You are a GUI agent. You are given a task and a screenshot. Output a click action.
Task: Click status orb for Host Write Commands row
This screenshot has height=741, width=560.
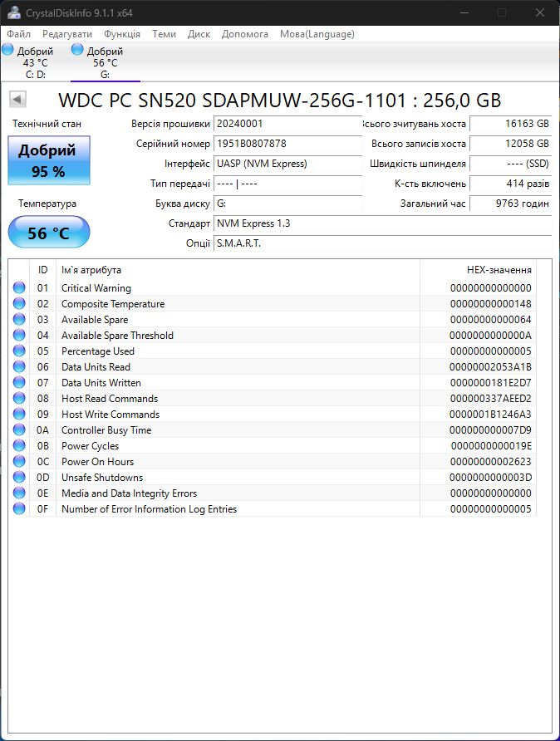19,414
